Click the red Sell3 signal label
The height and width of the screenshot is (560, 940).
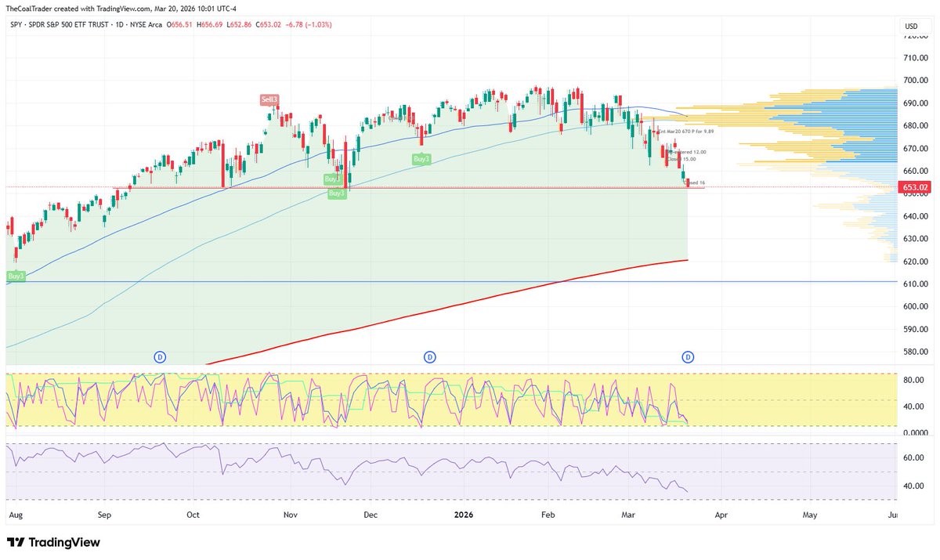tap(270, 99)
